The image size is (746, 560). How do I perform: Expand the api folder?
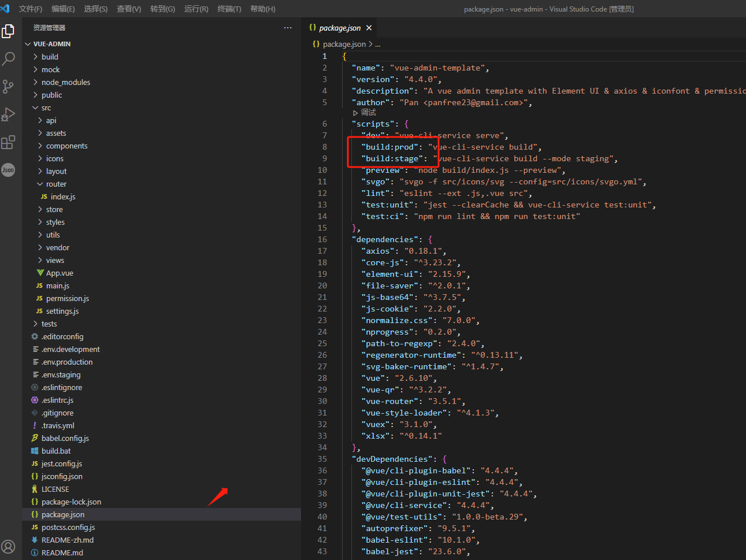162,120
